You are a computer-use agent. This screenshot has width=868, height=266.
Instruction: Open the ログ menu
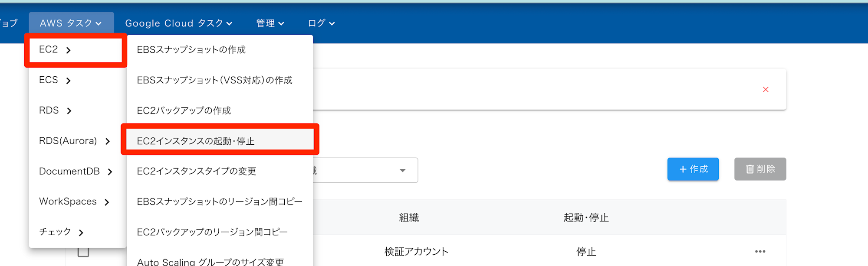tap(321, 23)
